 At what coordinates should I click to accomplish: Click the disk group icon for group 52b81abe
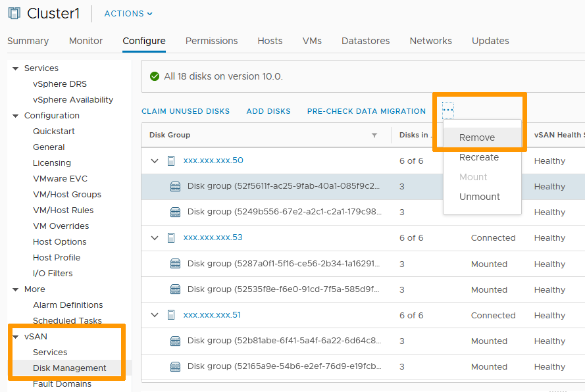[x=175, y=341]
